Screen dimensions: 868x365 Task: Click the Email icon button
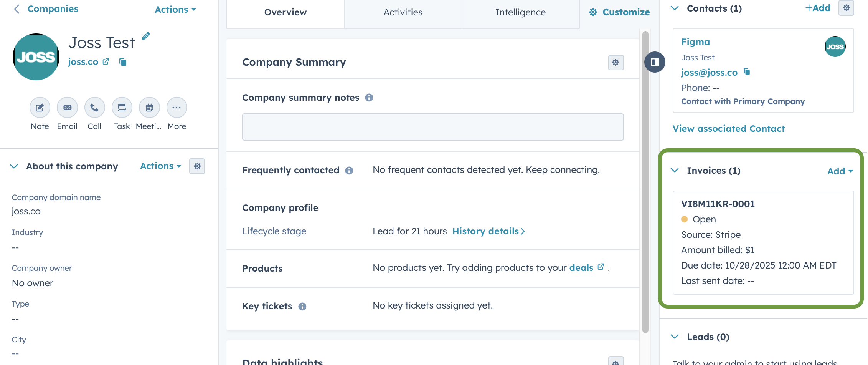click(x=67, y=108)
